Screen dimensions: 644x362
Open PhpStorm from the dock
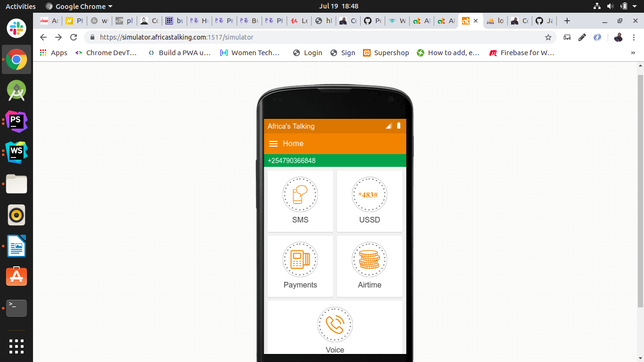17,121
